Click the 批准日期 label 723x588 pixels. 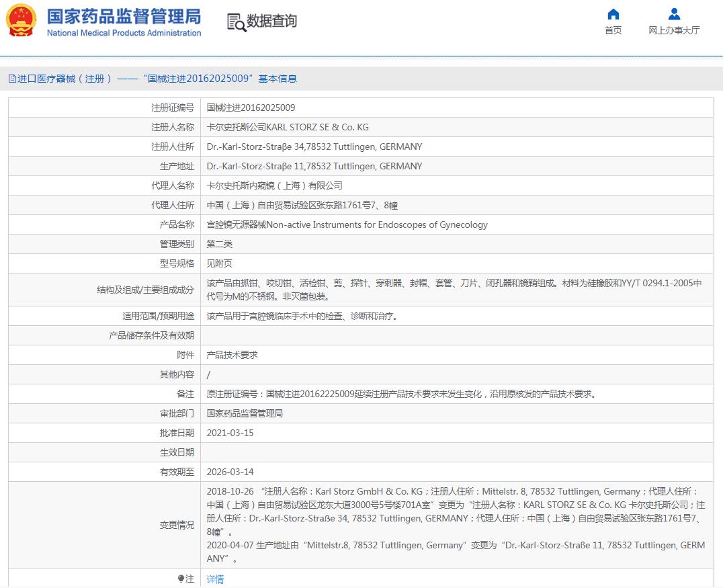click(177, 433)
